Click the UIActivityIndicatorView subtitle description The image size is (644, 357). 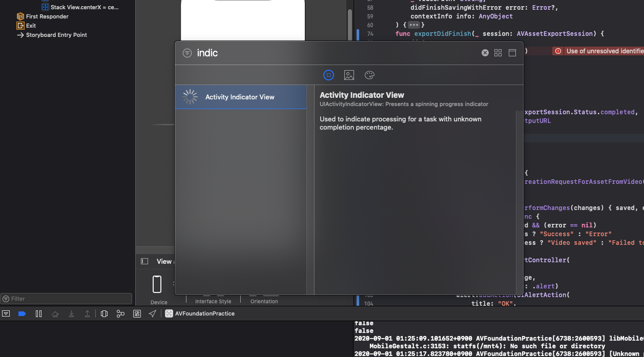point(404,104)
